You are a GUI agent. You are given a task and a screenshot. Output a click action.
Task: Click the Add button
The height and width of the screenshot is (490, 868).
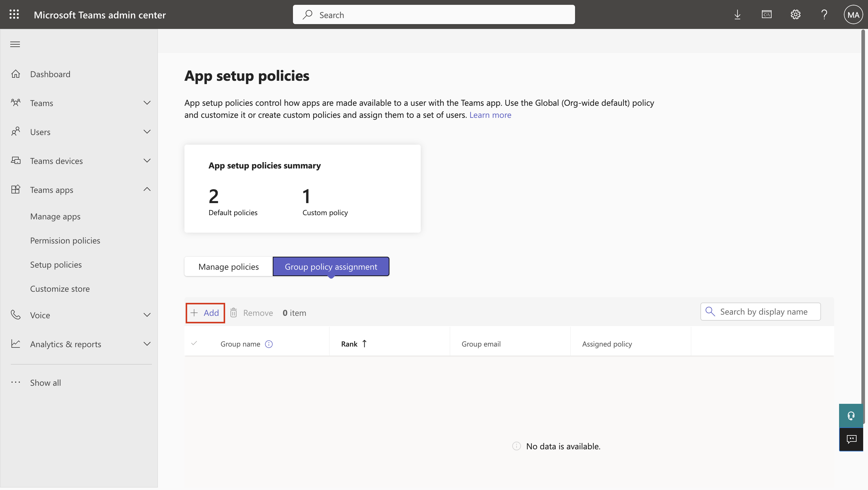205,313
